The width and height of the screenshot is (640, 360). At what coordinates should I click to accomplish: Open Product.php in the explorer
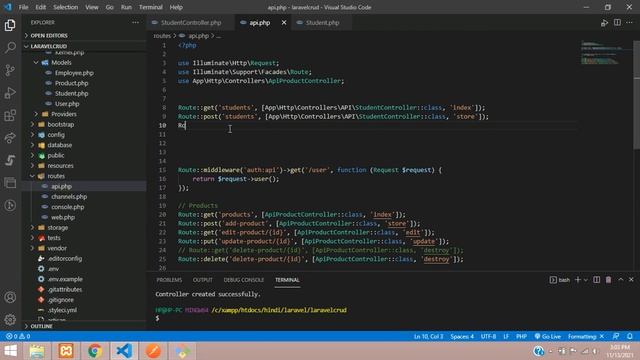click(x=71, y=83)
